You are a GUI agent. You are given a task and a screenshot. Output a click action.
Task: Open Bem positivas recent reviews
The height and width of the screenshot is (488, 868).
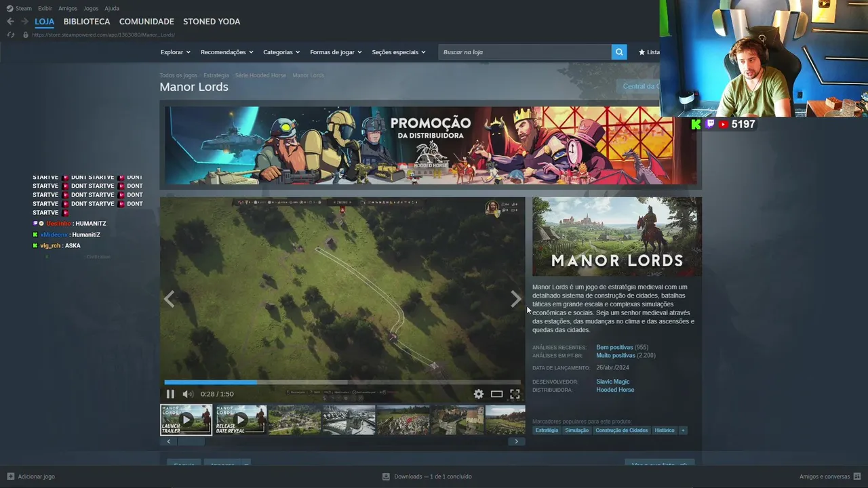(614, 348)
